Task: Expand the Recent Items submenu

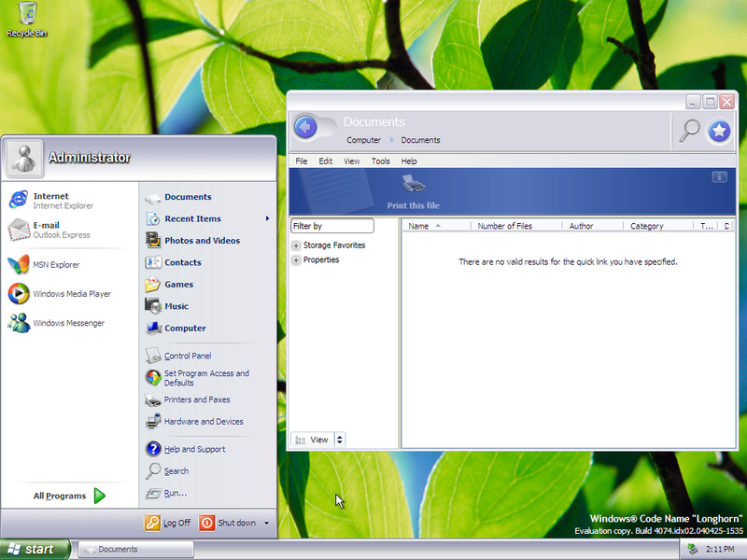Action: 267,218
